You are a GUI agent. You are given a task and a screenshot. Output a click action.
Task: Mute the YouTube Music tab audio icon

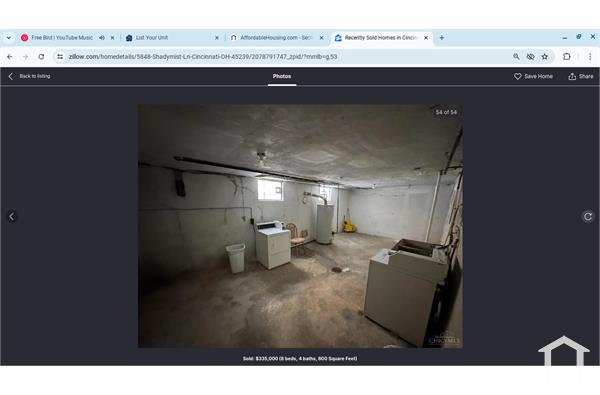[x=102, y=38]
